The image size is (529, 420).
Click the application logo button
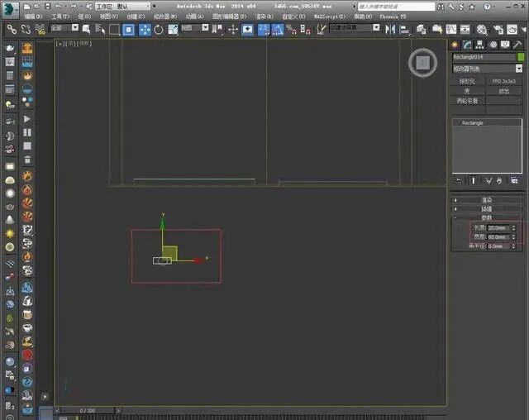pyautogui.click(x=11, y=10)
